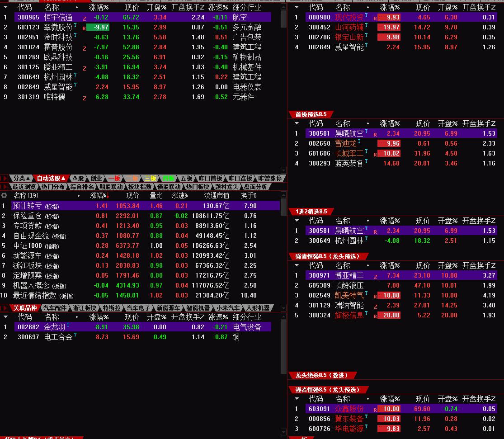The width and height of the screenshot is (504, 439).
Task: Expand the 分类▲ tab menu
Action: click(21, 178)
